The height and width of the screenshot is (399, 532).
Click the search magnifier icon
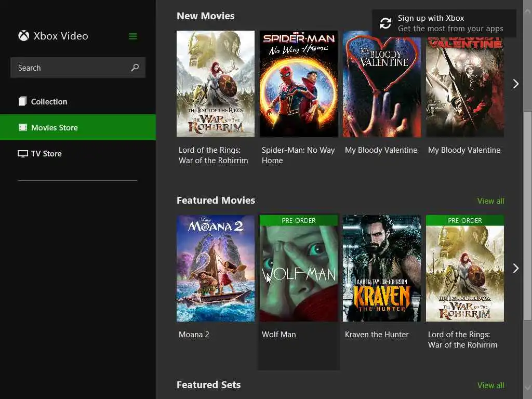(x=135, y=68)
